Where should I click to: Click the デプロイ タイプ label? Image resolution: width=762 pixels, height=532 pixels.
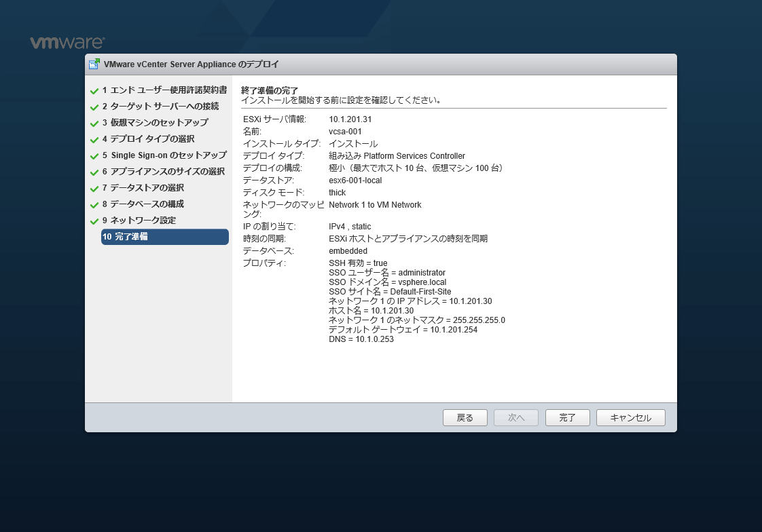tap(274, 156)
